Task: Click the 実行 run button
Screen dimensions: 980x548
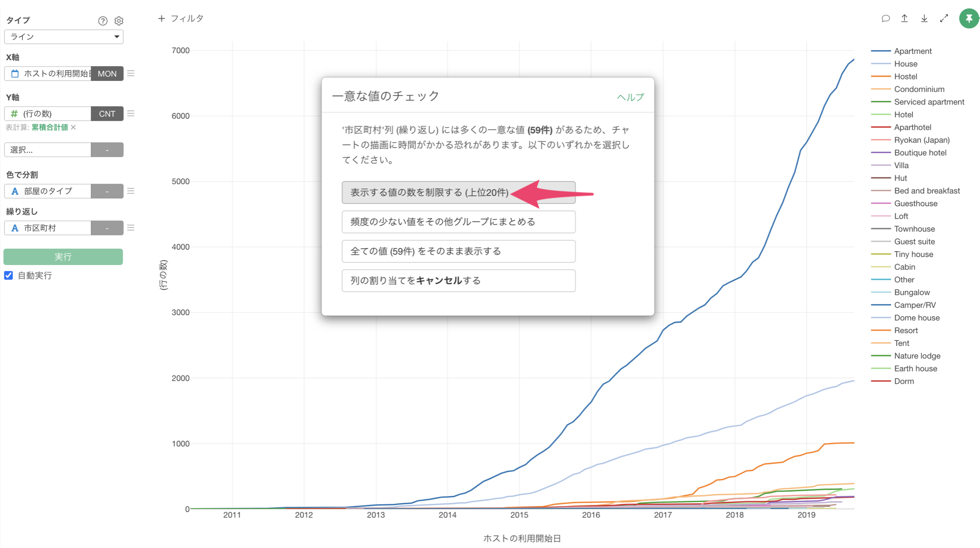Action: (x=63, y=257)
